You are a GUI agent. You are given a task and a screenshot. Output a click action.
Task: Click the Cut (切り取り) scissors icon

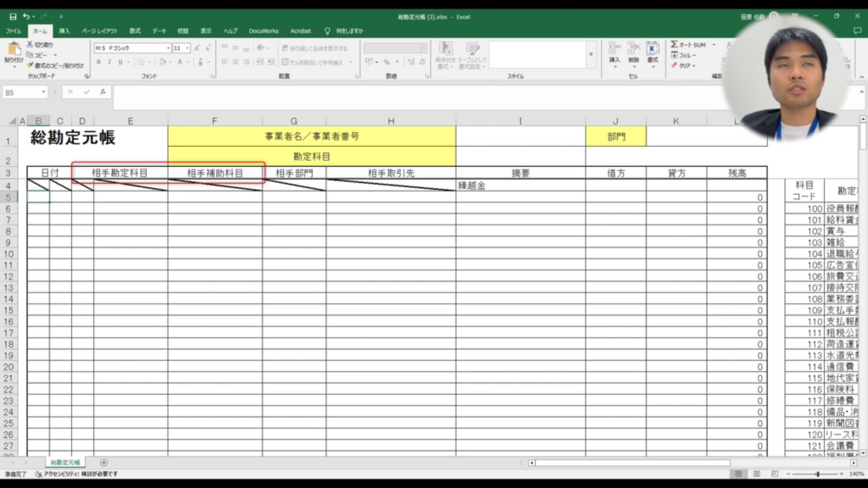pos(31,45)
